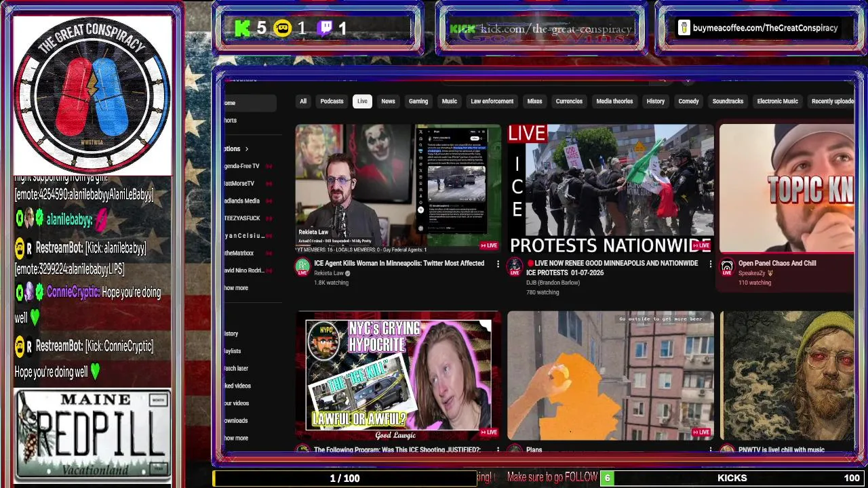This screenshot has width=868, height=488.
Task: Show more subscriptions in sidebar
Action: click(237, 288)
